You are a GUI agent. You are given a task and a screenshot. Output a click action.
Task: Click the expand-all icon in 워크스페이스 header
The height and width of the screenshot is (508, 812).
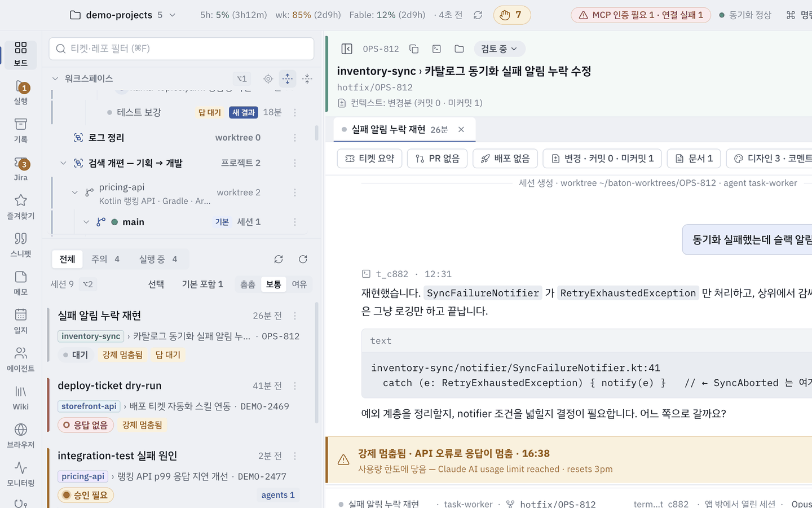[288, 79]
